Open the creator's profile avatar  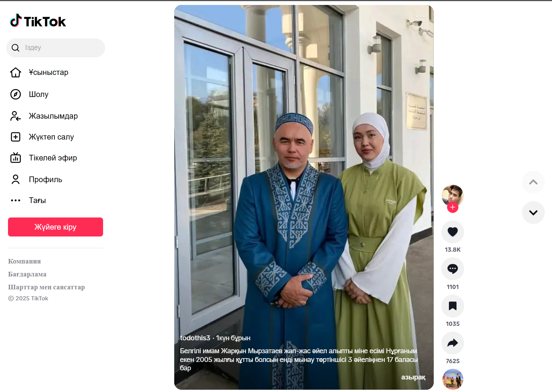coord(452,195)
